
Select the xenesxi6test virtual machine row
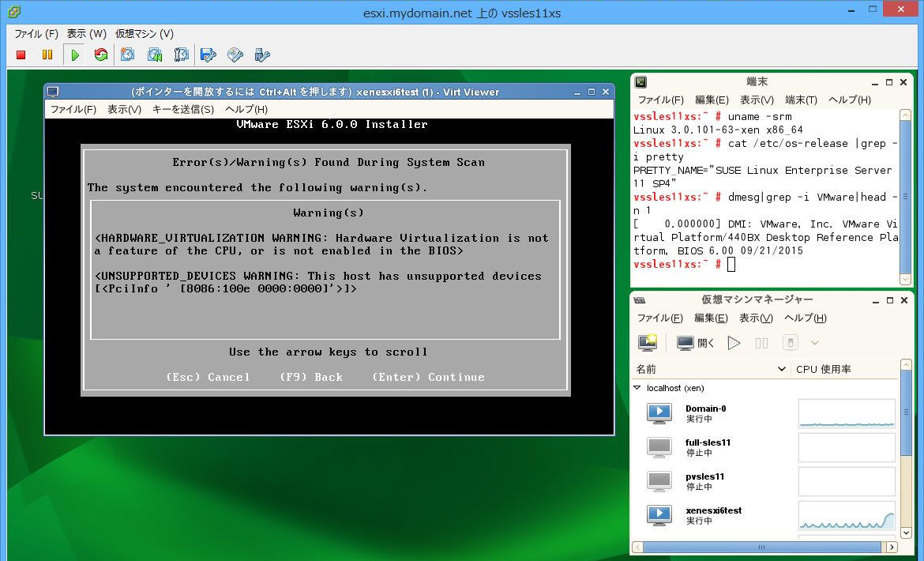765,515
